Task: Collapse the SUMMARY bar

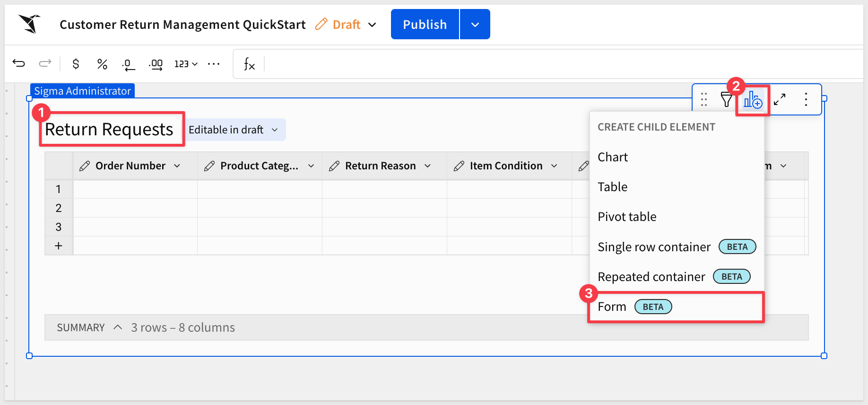Action: pos(118,327)
